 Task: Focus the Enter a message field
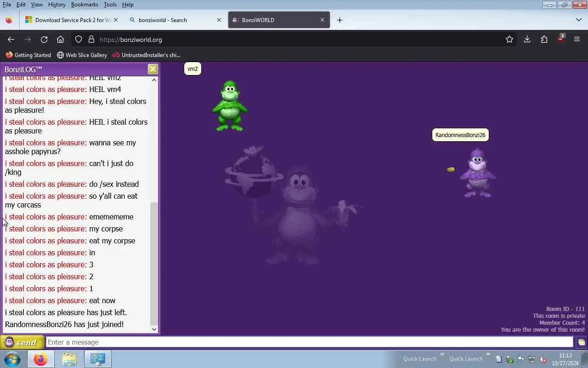coord(310,342)
